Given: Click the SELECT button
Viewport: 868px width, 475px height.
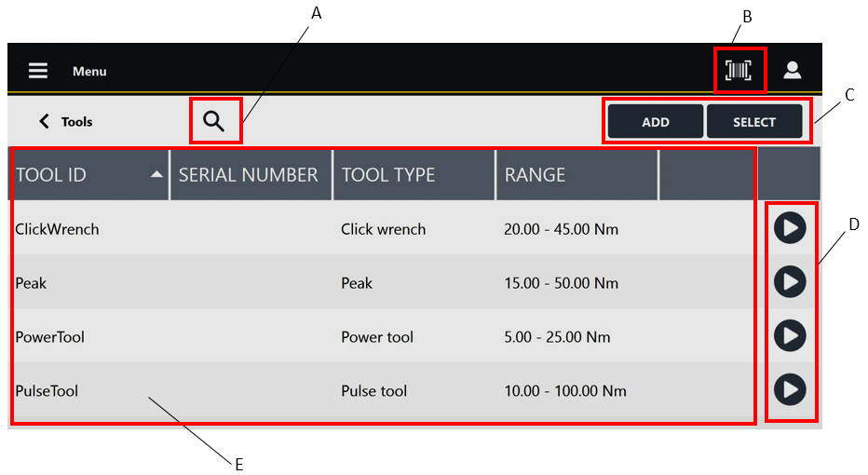Looking at the screenshot, I should (754, 122).
